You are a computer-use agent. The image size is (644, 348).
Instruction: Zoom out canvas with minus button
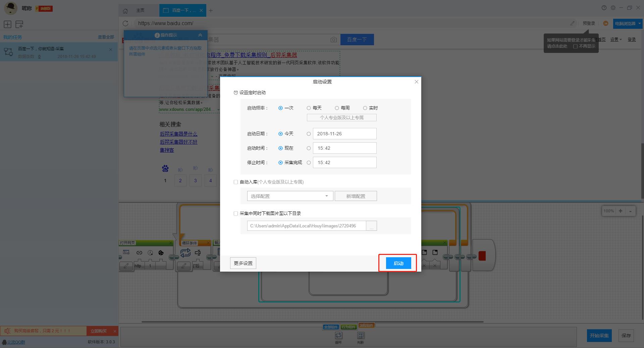click(631, 211)
